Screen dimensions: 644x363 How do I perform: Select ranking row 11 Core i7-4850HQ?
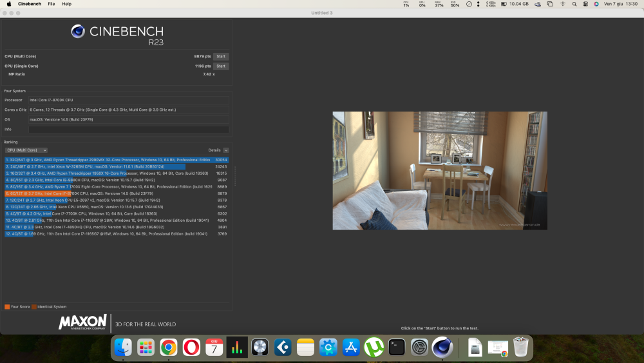click(117, 227)
